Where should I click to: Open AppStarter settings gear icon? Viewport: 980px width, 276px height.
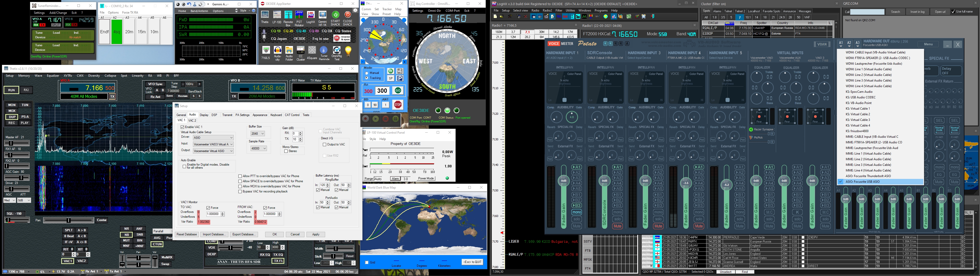(x=355, y=11)
